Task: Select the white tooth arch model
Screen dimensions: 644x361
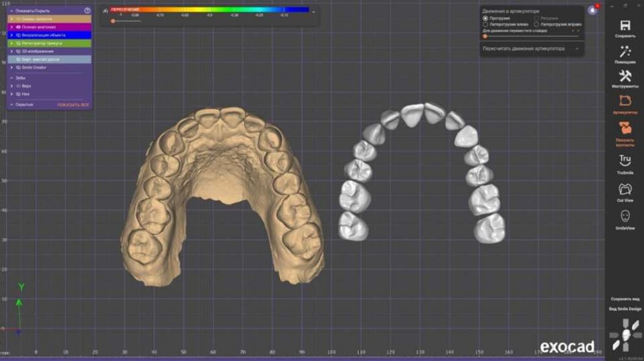Action: 422,172
